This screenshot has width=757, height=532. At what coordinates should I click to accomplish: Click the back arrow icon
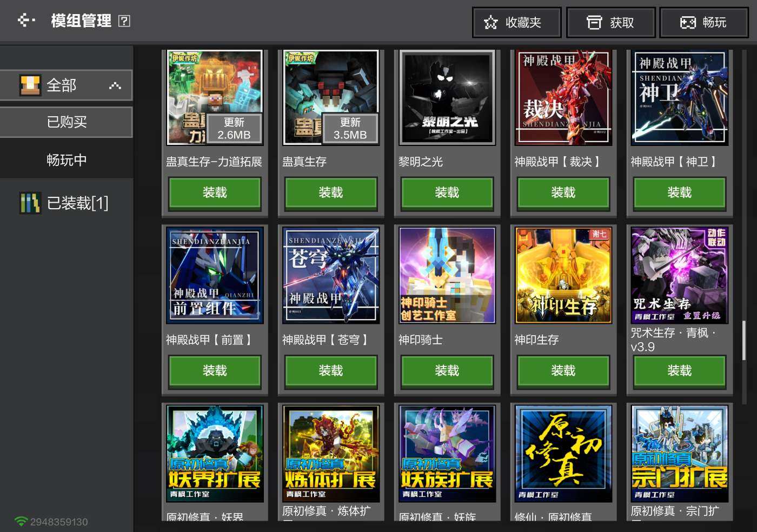coord(25,21)
